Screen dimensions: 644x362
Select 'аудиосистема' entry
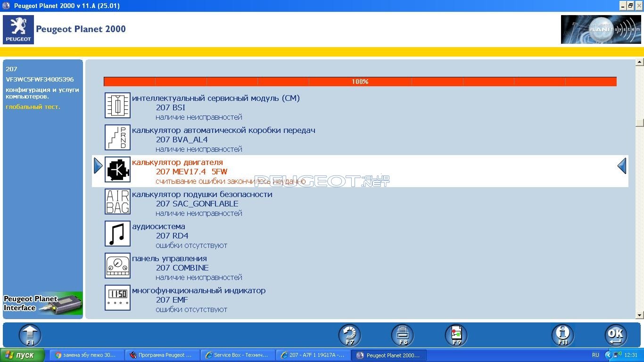[x=158, y=227]
